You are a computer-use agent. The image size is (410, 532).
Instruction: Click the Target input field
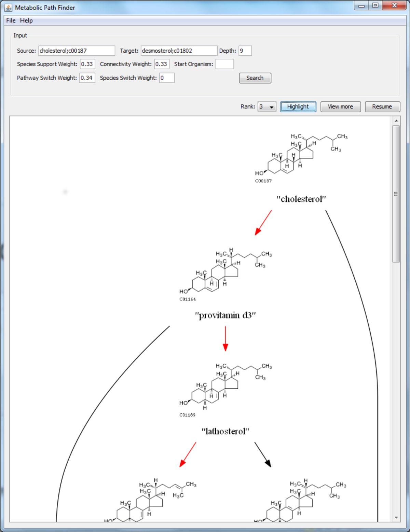tap(179, 51)
